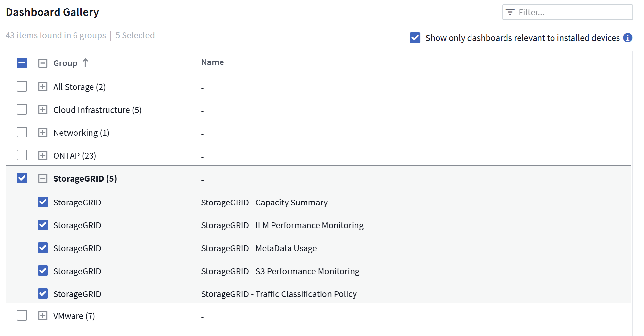Click into the Filter input field
The image size is (644, 336).
pos(572,12)
